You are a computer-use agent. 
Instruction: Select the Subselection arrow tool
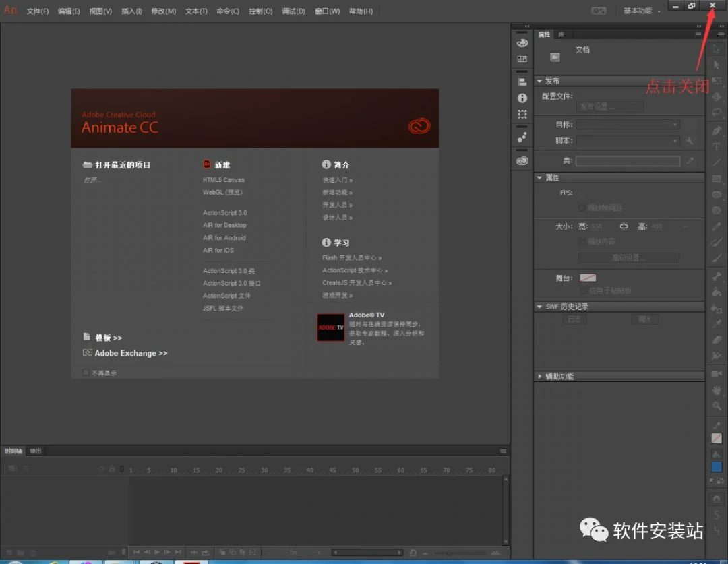717,65
